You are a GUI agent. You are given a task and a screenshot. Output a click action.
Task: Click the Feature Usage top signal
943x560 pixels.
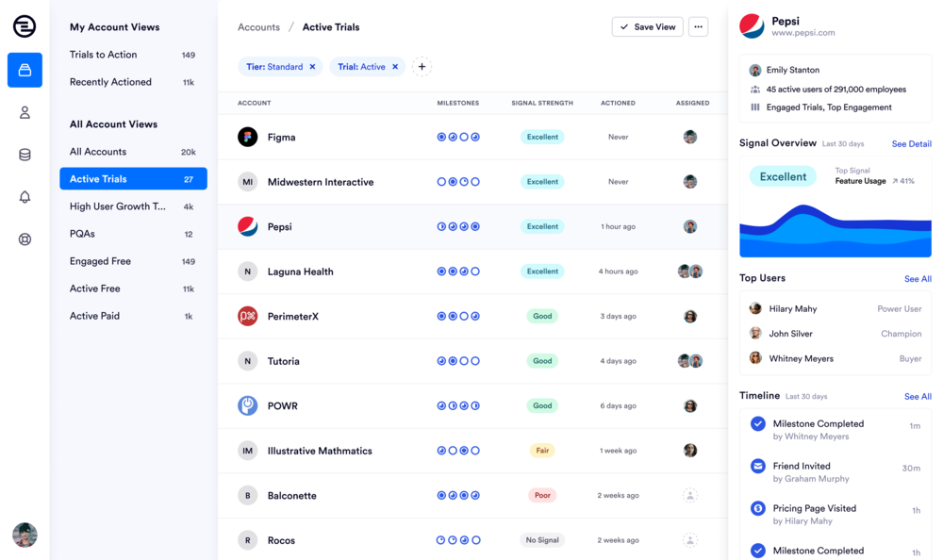(x=860, y=181)
